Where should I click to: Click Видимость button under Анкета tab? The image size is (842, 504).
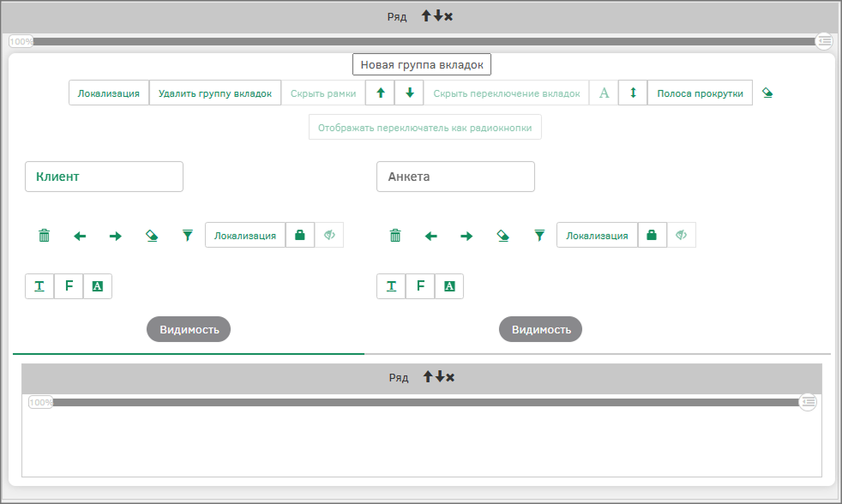coord(540,329)
